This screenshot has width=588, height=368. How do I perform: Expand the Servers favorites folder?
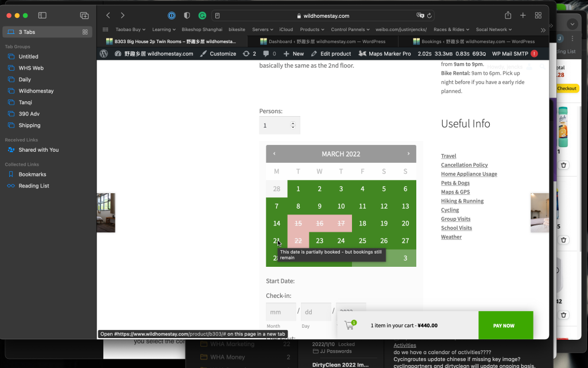click(x=262, y=29)
